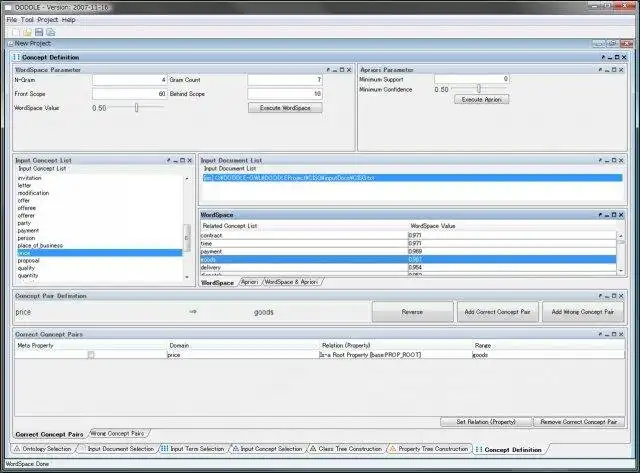Click the Save project floppy icon
This screenshot has height=473, width=640.
pyautogui.click(x=39, y=32)
